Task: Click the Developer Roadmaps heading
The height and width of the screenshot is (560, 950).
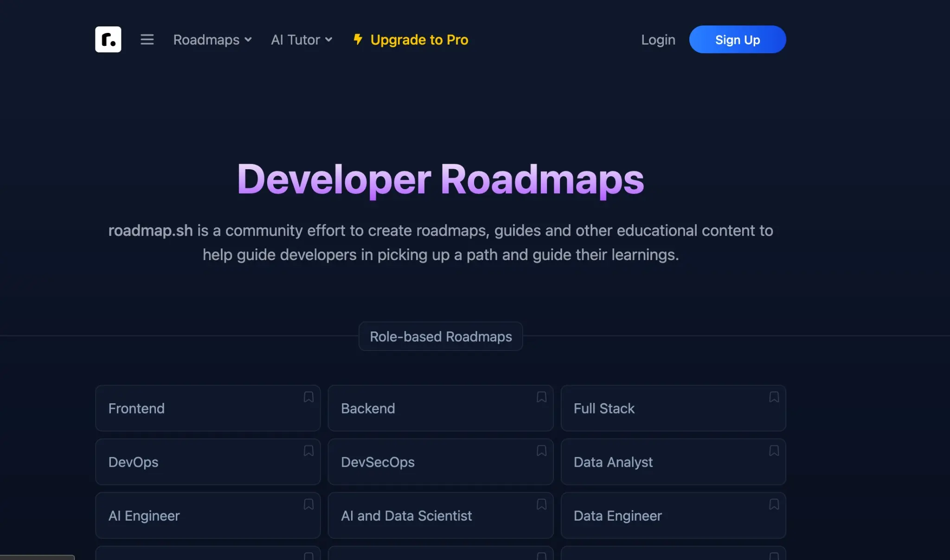Action: click(x=441, y=179)
